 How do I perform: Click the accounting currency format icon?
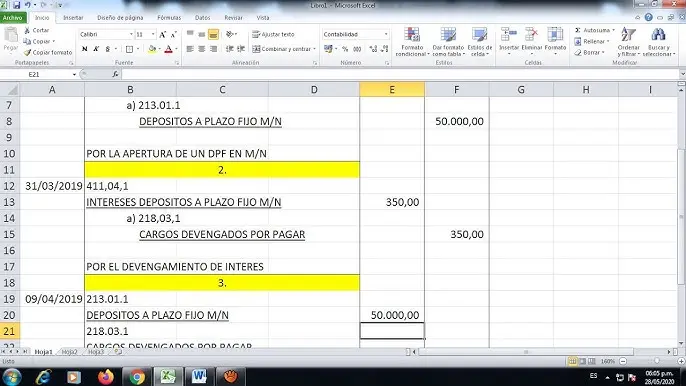pos(328,49)
